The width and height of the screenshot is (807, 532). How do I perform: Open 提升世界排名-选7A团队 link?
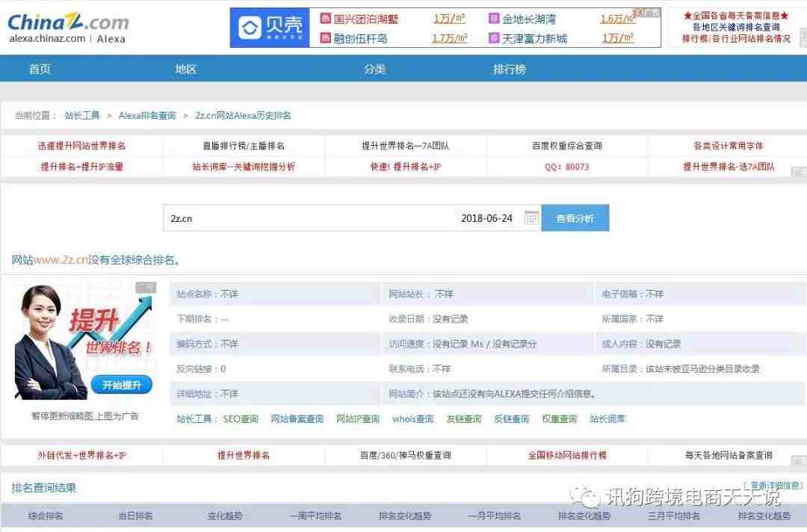(x=729, y=167)
